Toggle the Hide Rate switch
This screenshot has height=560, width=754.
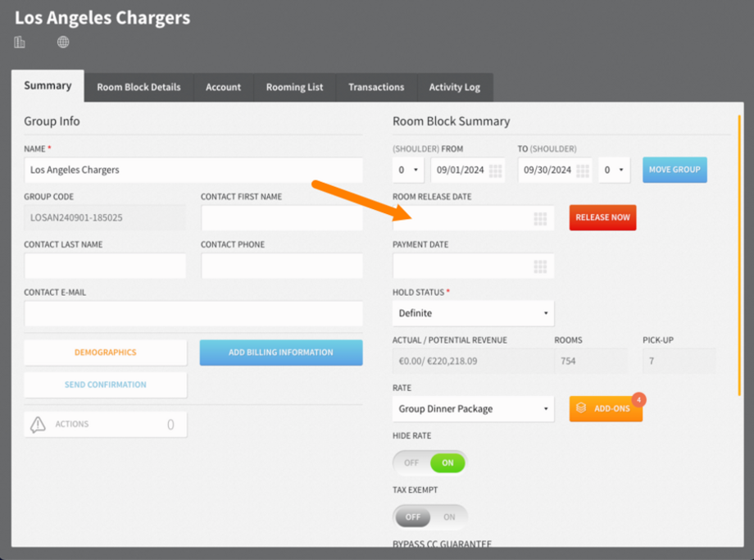tap(430, 462)
